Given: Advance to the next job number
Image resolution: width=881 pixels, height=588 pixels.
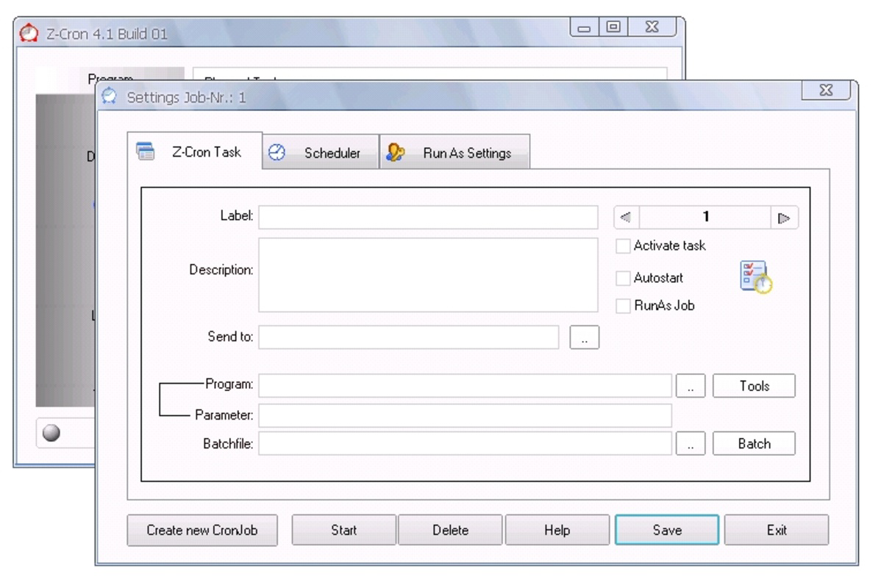Looking at the screenshot, I should 784,217.
